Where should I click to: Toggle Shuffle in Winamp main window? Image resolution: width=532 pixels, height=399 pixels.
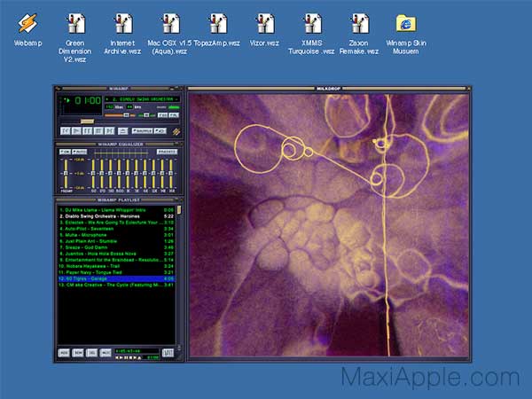(x=142, y=131)
